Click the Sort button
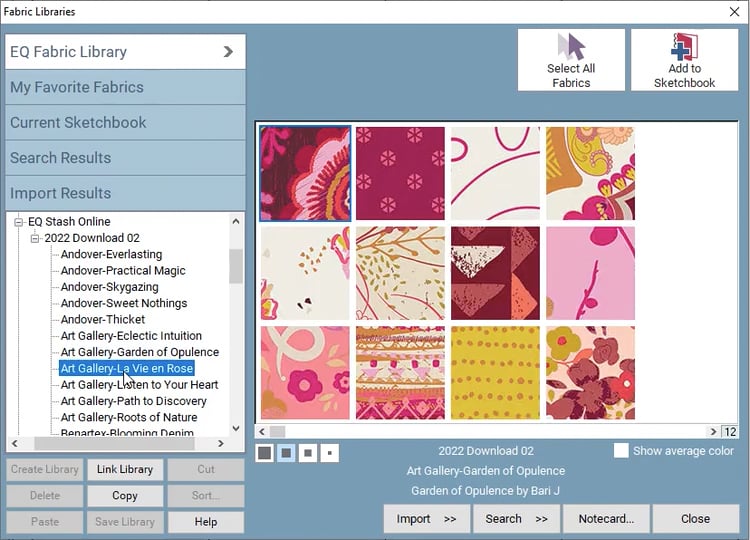 pyautogui.click(x=206, y=496)
